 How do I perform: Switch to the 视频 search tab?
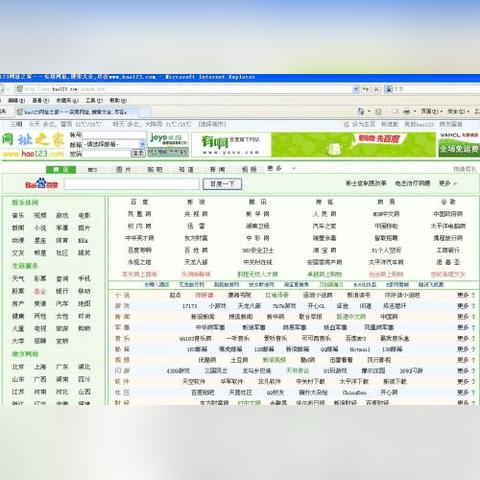(x=249, y=170)
